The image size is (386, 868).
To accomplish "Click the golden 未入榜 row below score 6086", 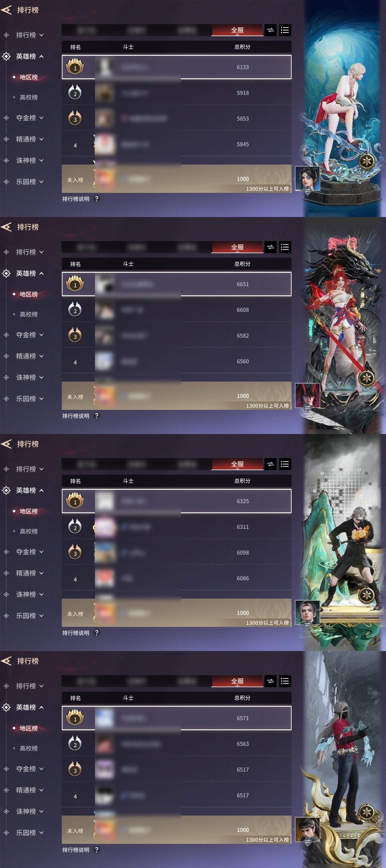I will (x=177, y=613).
